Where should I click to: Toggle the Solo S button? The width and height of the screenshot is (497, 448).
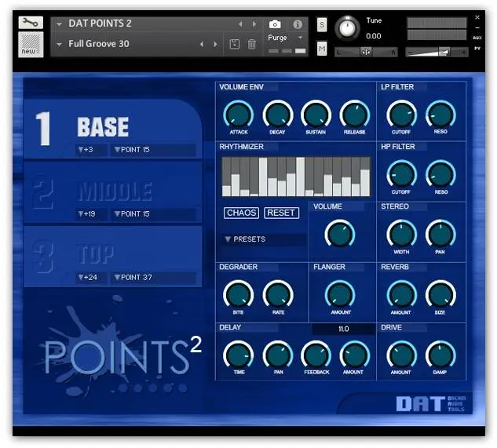[322, 24]
